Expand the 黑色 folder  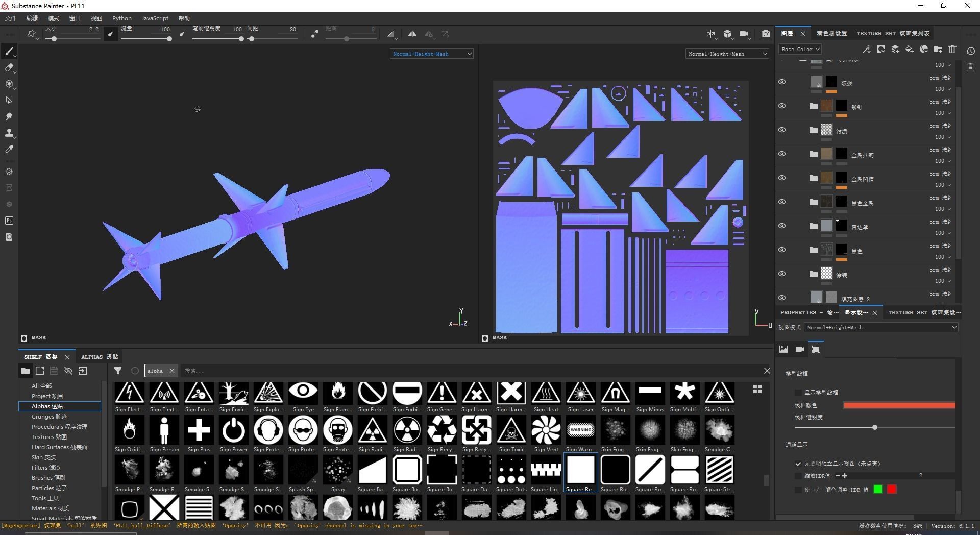814,250
